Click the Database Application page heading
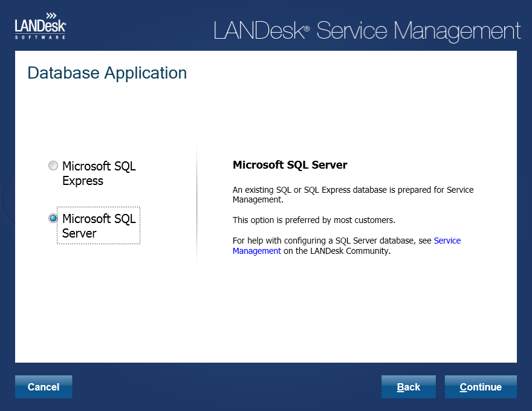532x411 pixels. point(107,73)
